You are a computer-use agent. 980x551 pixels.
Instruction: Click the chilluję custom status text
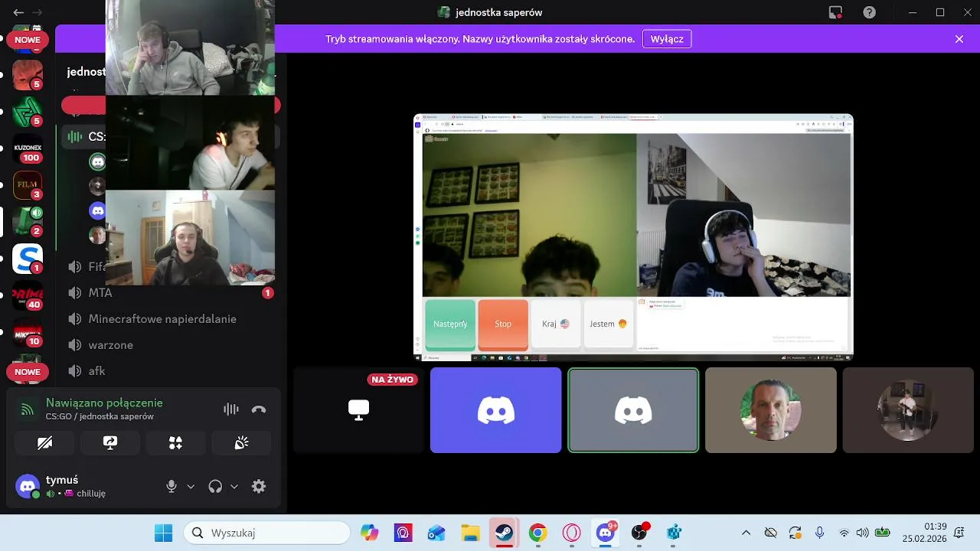(x=91, y=494)
